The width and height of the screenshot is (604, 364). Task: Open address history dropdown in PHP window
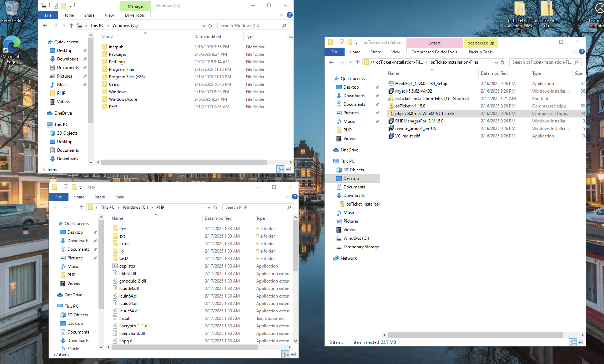pos(209,207)
